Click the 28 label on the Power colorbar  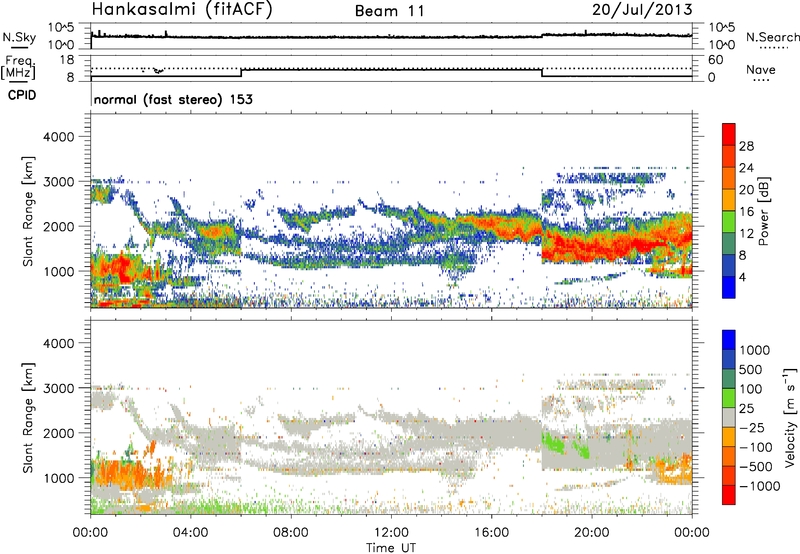tap(746, 146)
